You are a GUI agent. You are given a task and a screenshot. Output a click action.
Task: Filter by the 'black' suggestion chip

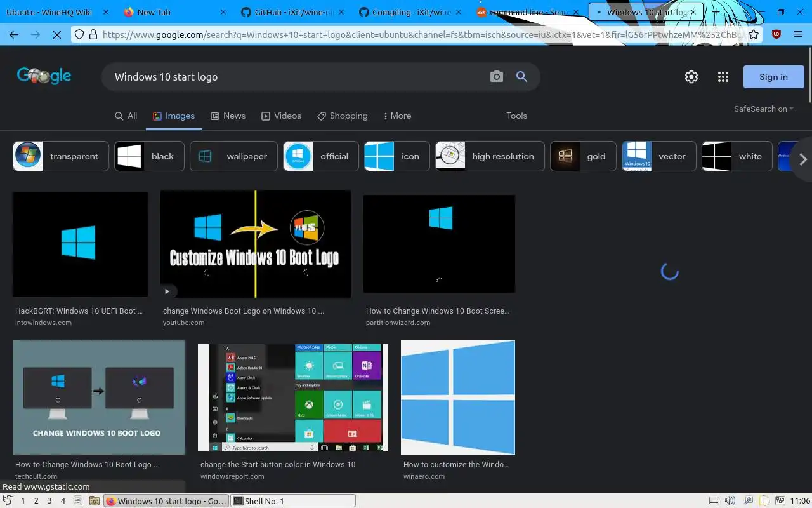click(149, 156)
